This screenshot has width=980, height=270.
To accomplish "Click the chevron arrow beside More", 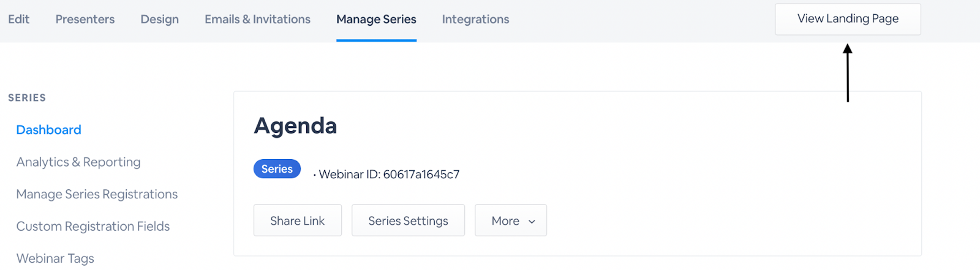I will tap(532, 222).
